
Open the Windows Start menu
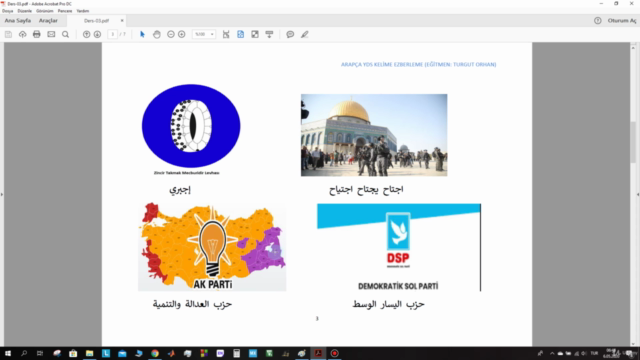tap(8, 353)
